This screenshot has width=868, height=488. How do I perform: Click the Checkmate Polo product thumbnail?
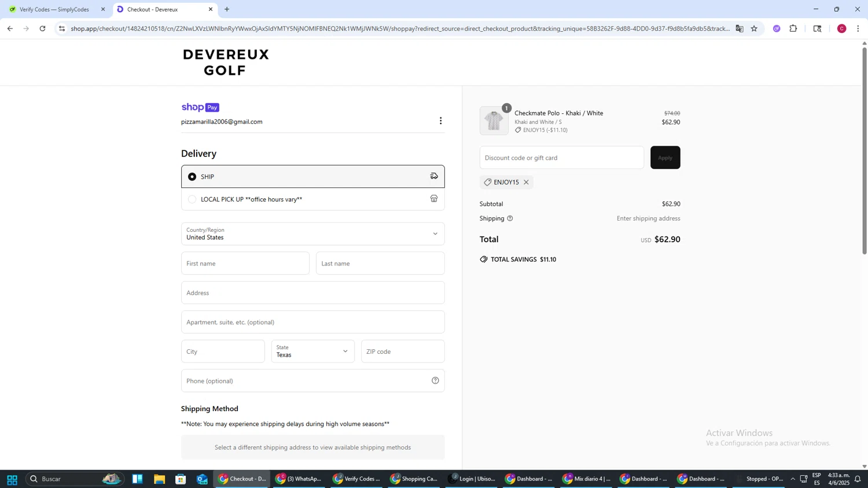pos(494,121)
